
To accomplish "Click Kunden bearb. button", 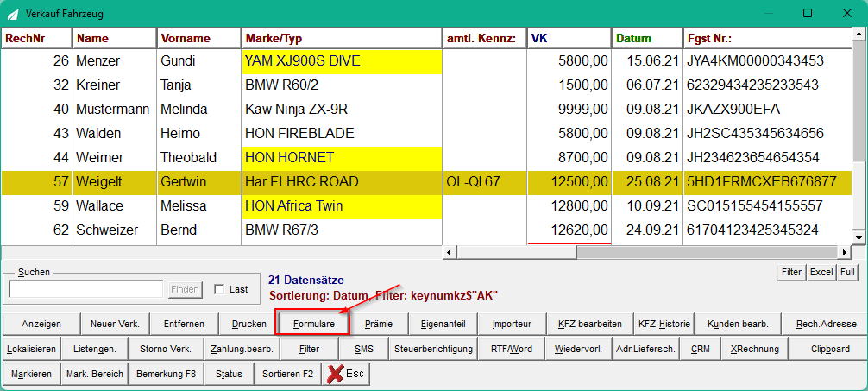I will coord(738,324).
